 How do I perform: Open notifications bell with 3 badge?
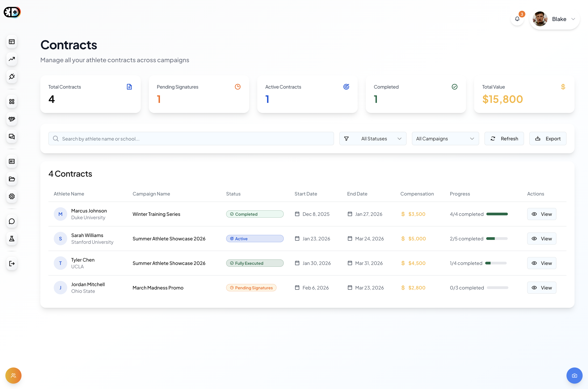[x=517, y=19]
